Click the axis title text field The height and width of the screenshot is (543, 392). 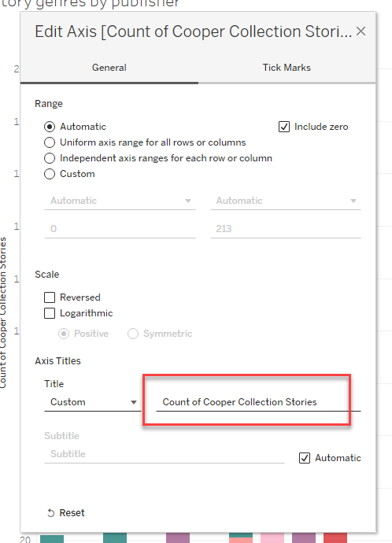click(x=258, y=402)
